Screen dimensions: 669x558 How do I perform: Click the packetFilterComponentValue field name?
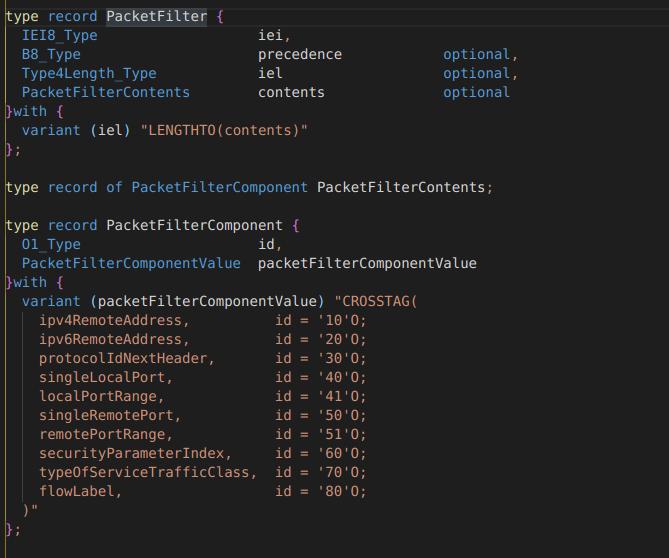tap(367, 263)
